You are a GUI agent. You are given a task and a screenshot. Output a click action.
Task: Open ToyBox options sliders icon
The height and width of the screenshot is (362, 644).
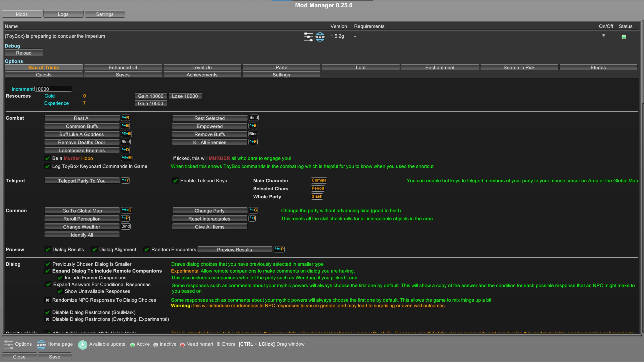tap(308, 37)
